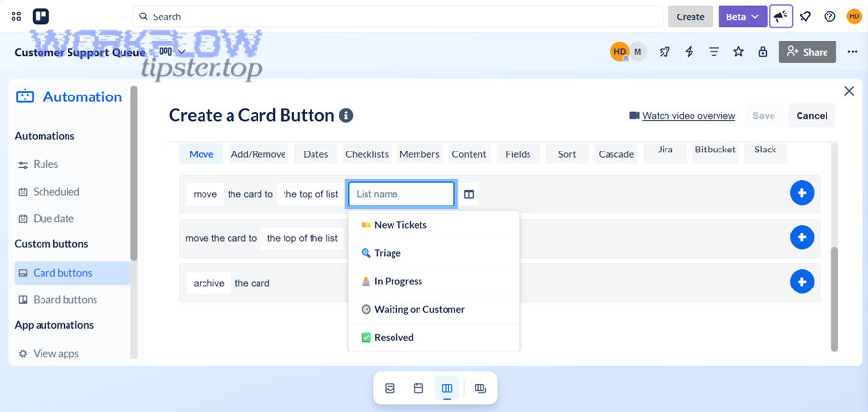Click the board picker icon next to List name
This screenshot has width=868, height=412.
[x=469, y=194]
